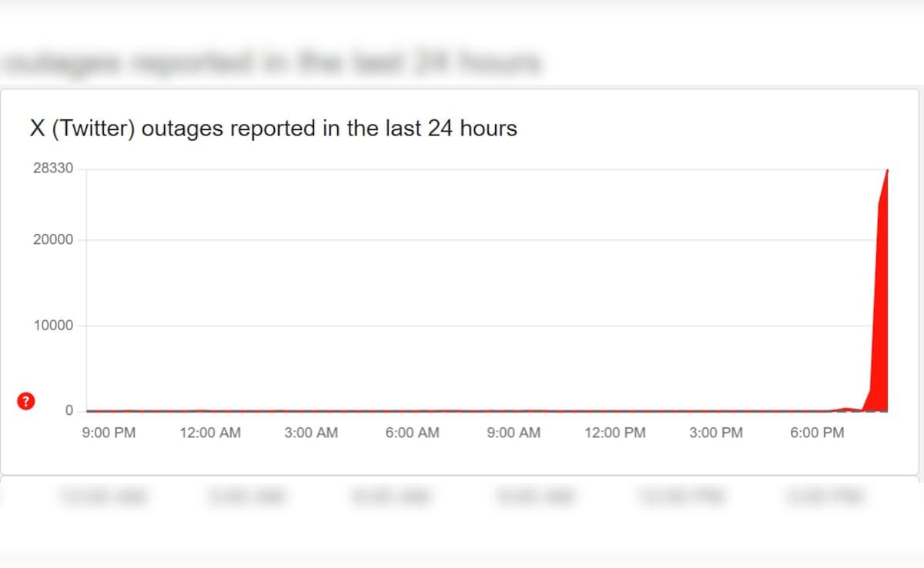Click the 20000 y-axis label

point(53,240)
